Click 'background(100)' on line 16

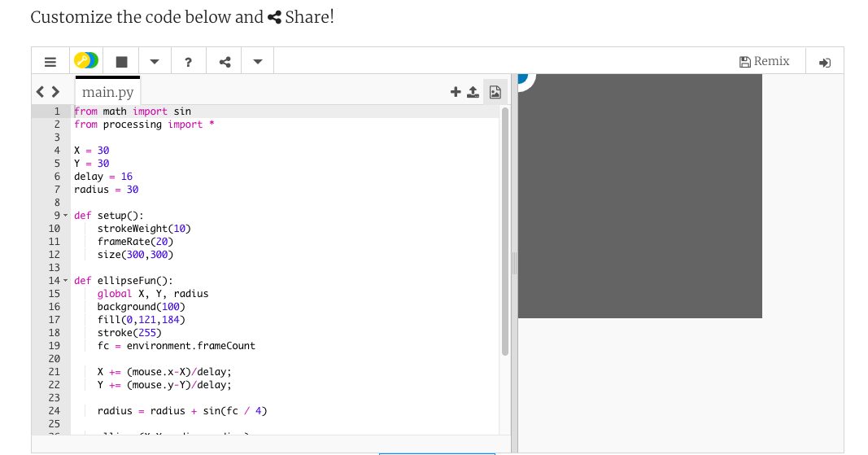(x=142, y=307)
